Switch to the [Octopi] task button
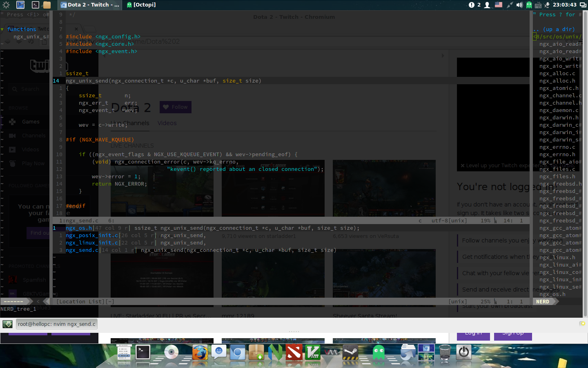This screenshot has width=588, height=368. point(141,5)
